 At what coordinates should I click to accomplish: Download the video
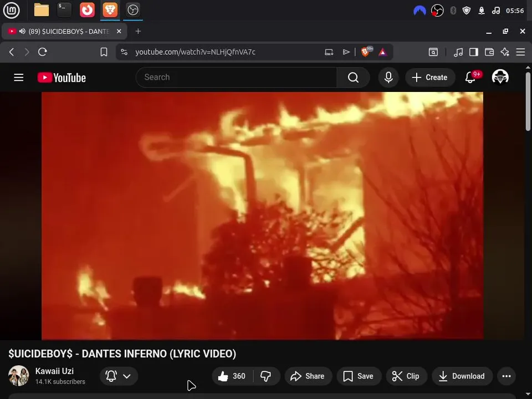(462, 376)
